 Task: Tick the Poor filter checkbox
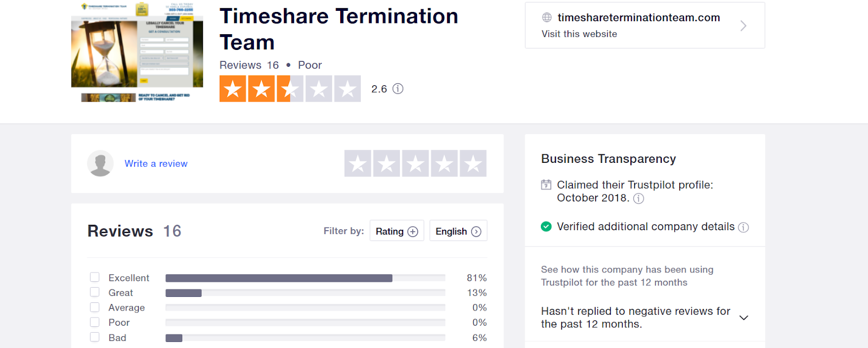94,322
